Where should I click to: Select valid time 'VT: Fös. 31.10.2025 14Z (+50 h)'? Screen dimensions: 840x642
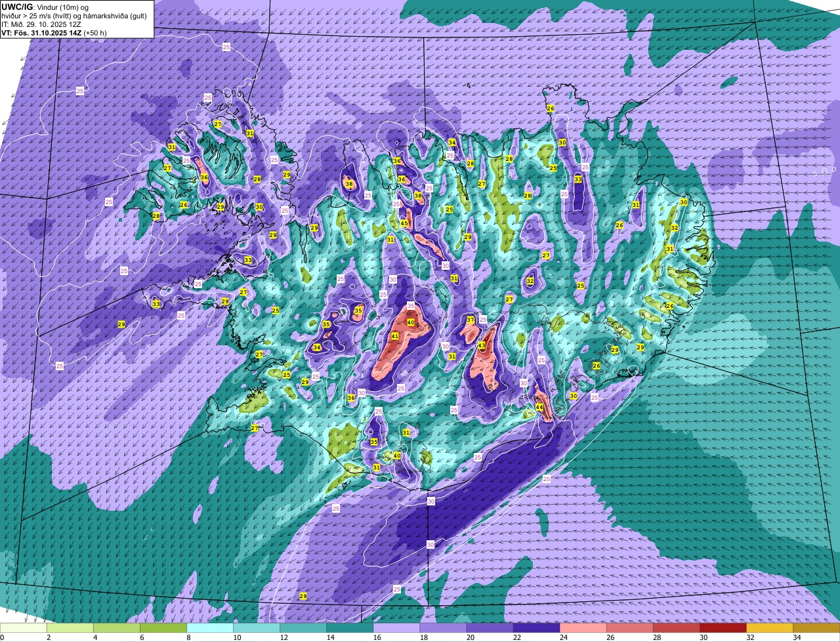[54, 32]
